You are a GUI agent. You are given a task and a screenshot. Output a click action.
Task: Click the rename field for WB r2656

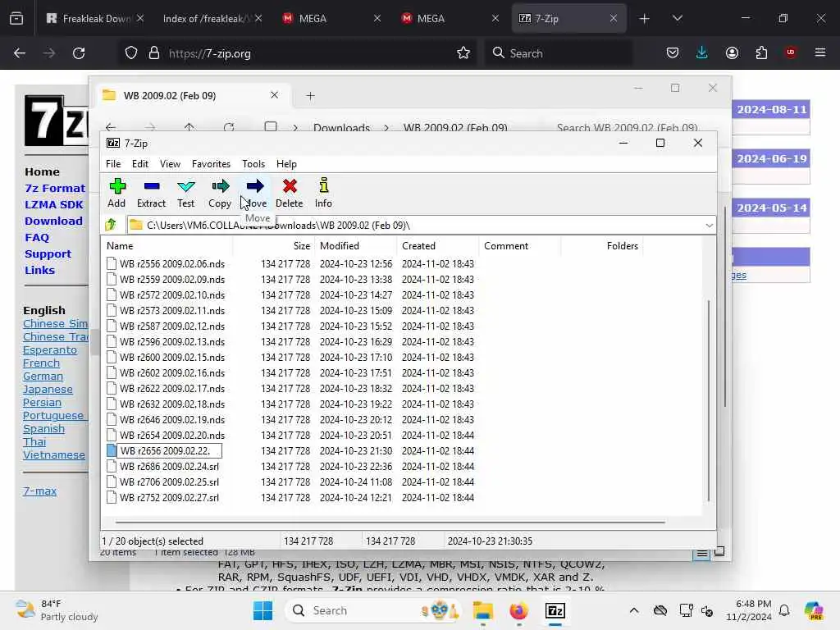coord(169,451)
